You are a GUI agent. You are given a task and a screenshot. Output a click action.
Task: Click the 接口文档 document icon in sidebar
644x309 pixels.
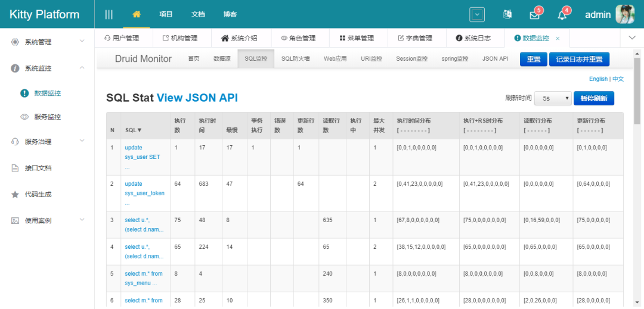click(x=15, y=168)
